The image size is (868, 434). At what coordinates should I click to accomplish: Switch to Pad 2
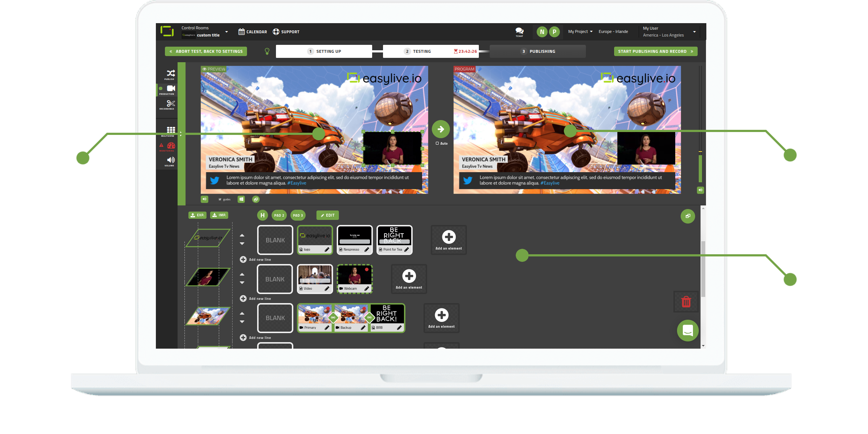pos(279,215)
